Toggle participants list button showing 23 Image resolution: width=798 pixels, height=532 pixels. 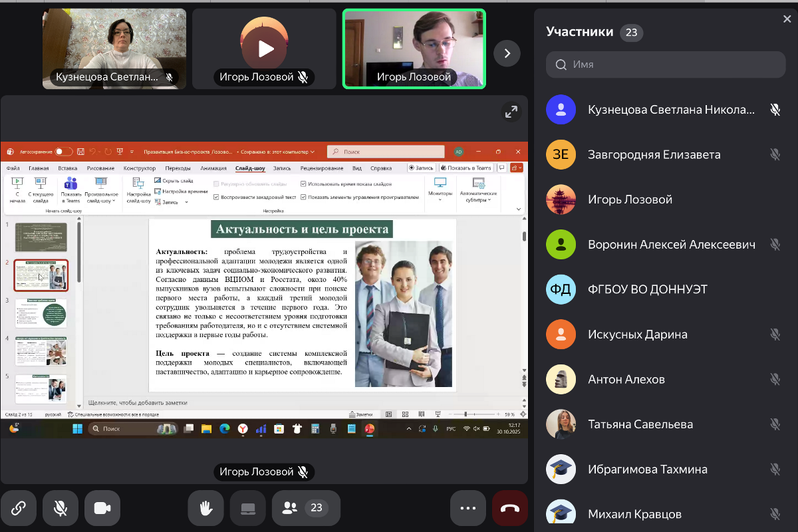point(303,509)
